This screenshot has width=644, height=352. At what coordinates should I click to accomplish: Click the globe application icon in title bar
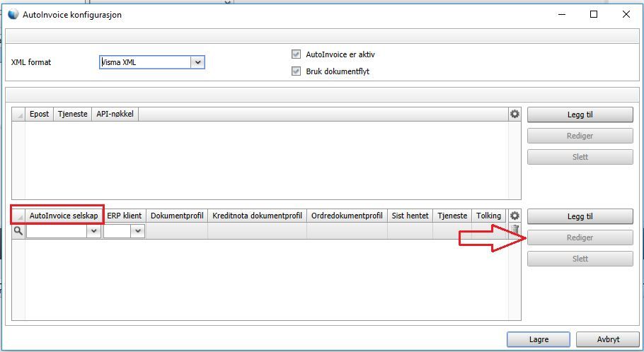coord(13,14)
